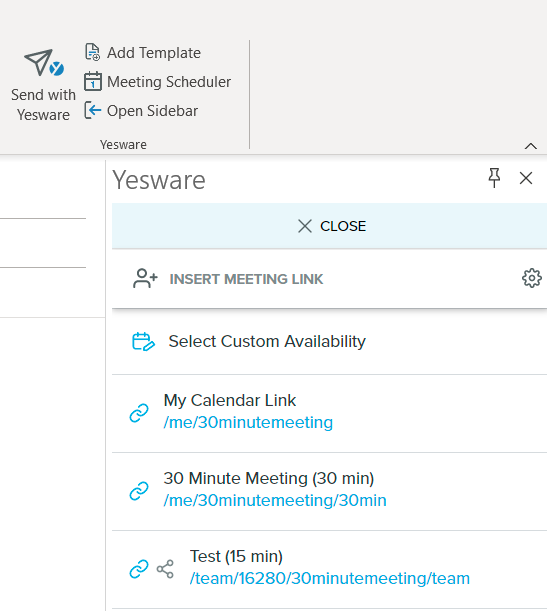Click the Add Template label in the ribbon
Screen dimensions: 547x611
click(154, 53)
